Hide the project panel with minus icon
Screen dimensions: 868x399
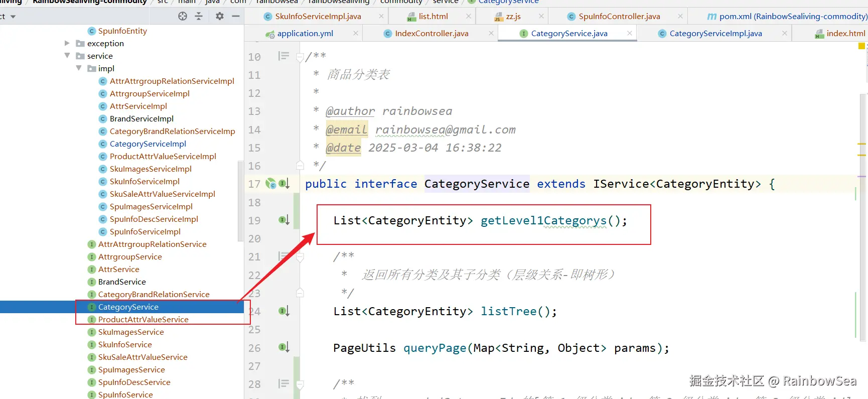(x=235, y=16)
